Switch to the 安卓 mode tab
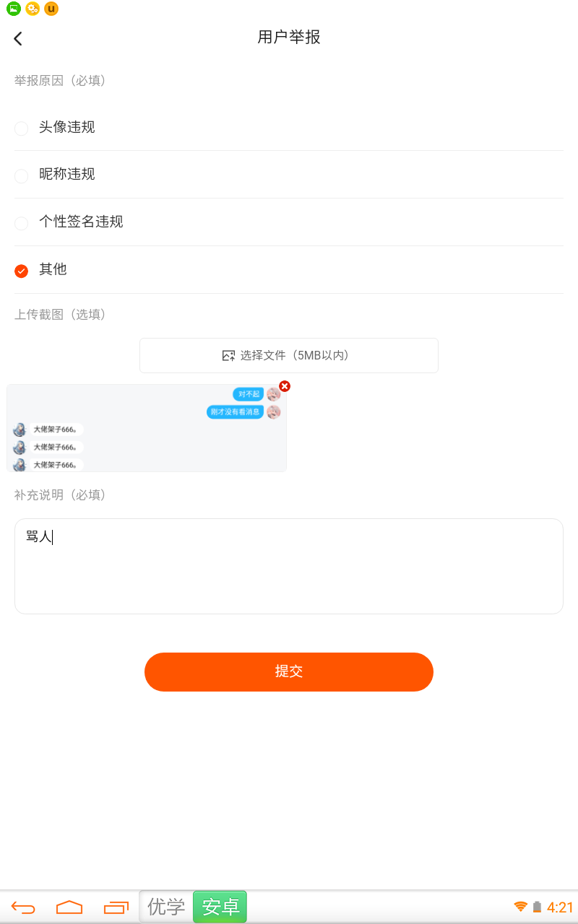This screenshot has width=578, height=924. 220,907
